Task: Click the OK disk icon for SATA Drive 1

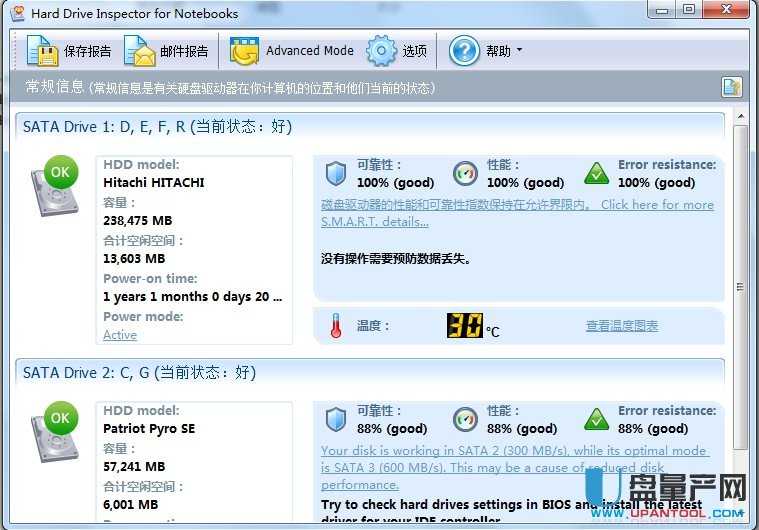Action: [x=54, y=183]
